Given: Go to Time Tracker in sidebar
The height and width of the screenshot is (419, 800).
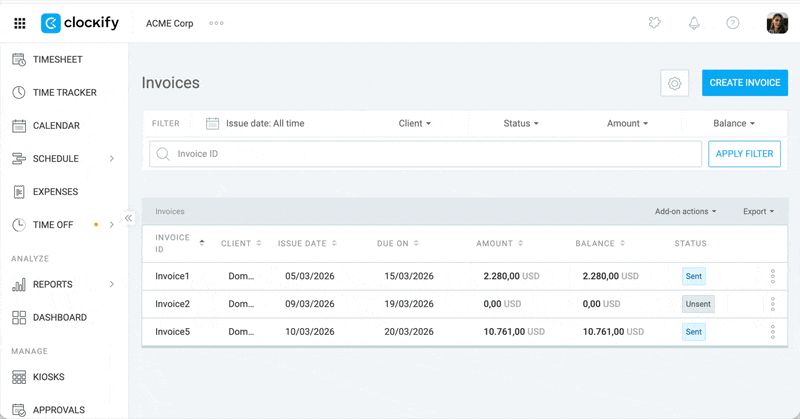Looking at the screenshot, I should pyautogui.click(x=64, y=93).
